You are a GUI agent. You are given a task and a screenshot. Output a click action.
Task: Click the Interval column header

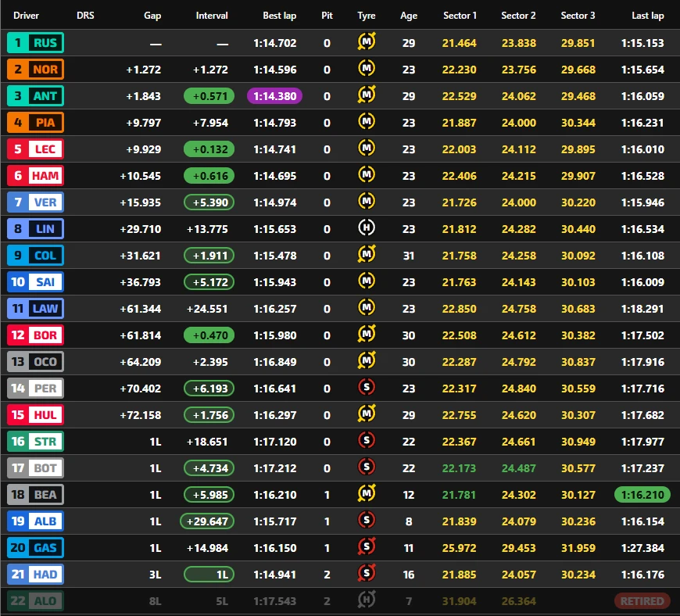[x=212, y=16]
